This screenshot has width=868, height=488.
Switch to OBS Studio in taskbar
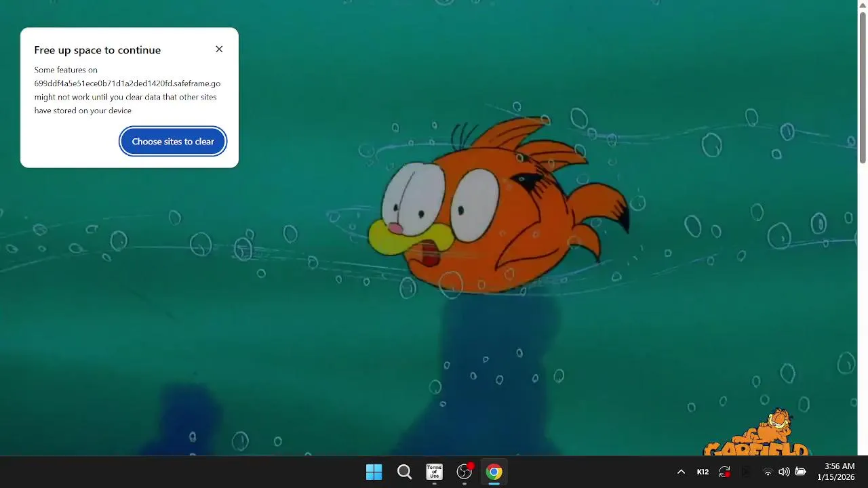(465, 472)
